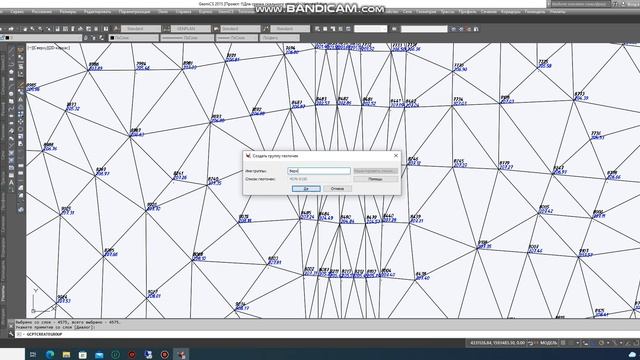Click Отмена in the point group dialog
The width and height of the screenshot is (640, 360).
click(337, 189)
